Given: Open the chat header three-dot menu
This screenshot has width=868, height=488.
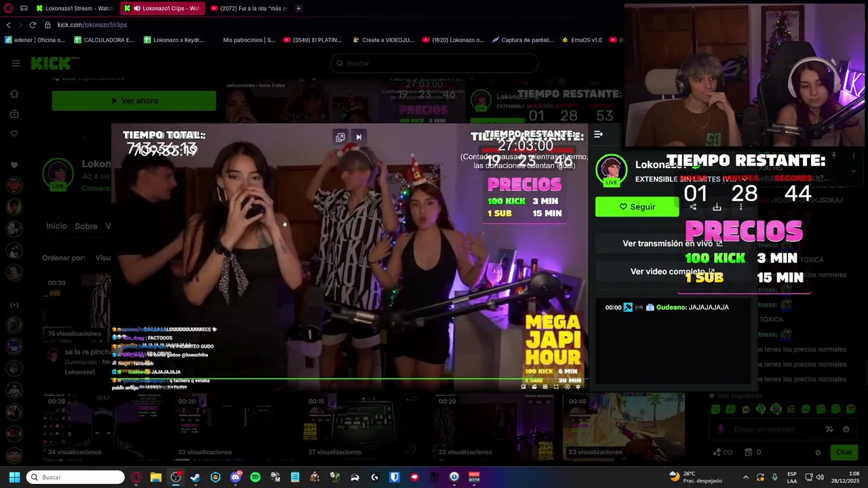Looking at the screenshot, I should (854, 155).
